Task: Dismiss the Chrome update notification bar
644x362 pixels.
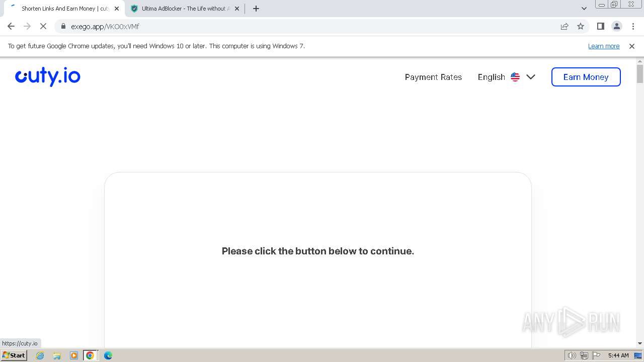Action: pyautogui.click(x=632, y=46)
